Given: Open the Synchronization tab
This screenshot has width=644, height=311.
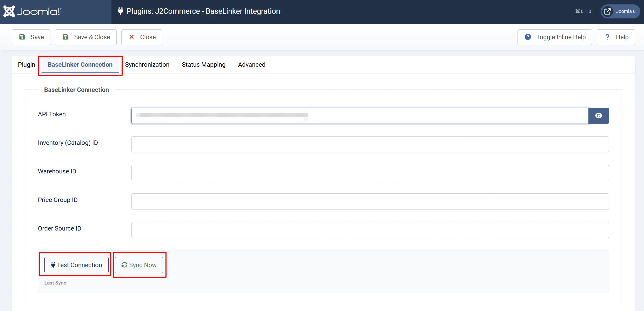Looking at the screenshot, I should pyautogui.click(x=147, y=65).
